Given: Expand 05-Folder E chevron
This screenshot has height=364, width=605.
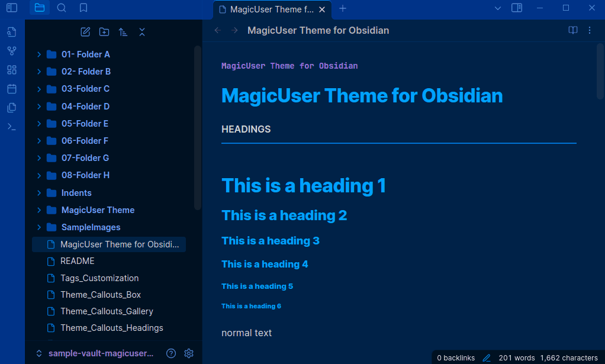Looking at the screenshot, I should pos(39,123).
